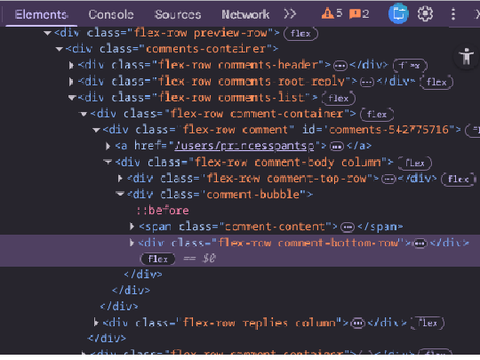The height and width of the screenshot is (360, 480).
Task: Expand ellipsis in comments-header div
Action: 340,65
